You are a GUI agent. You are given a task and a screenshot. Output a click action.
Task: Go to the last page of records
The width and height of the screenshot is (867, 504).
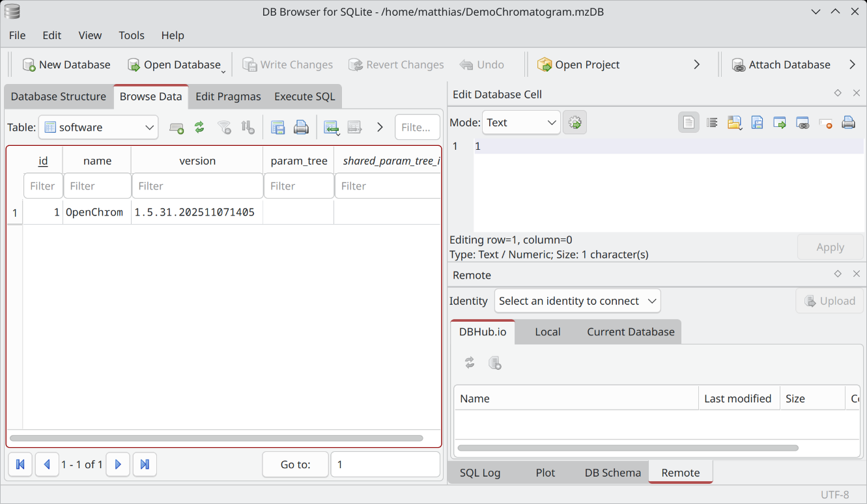click(x=145, y=464)
